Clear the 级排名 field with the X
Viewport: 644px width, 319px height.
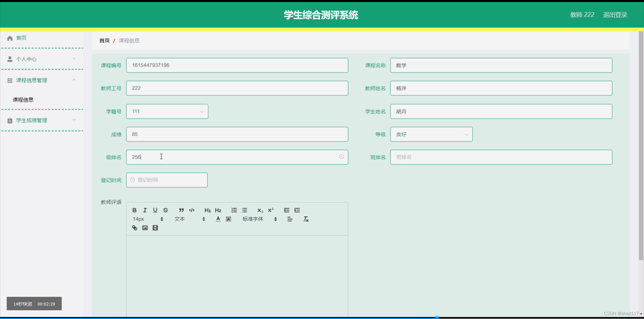[342, 157]
